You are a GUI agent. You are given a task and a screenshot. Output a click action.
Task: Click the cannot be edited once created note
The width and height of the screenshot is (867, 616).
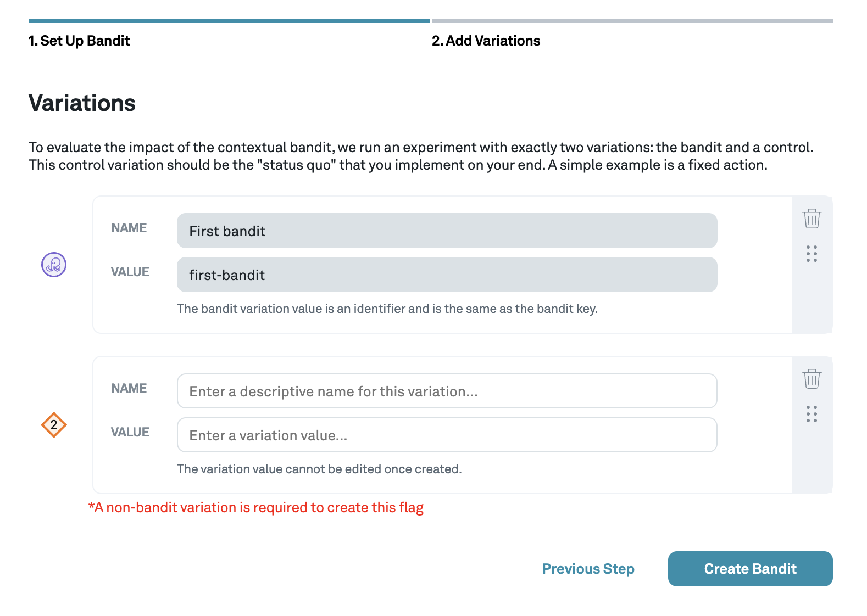coord(319,469)
